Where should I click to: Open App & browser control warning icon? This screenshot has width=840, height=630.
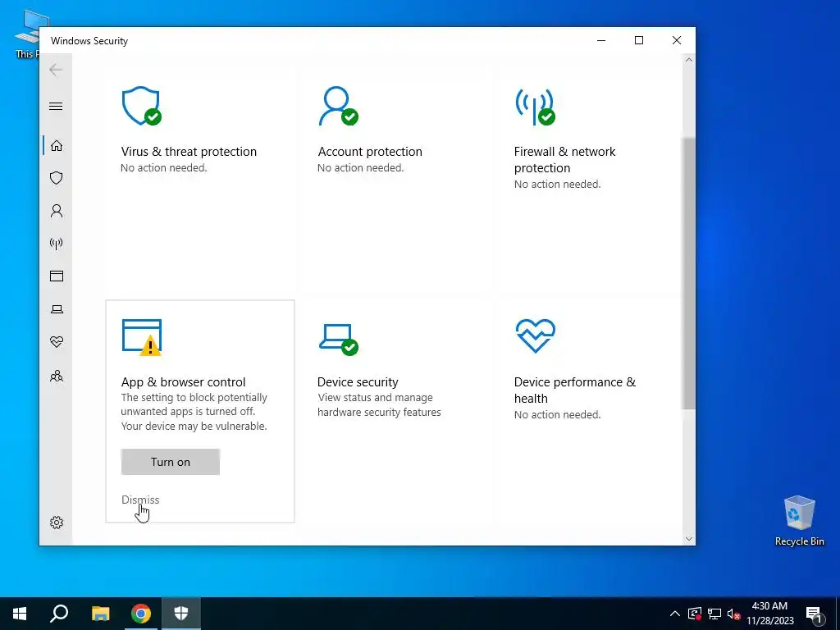(141, 337)
